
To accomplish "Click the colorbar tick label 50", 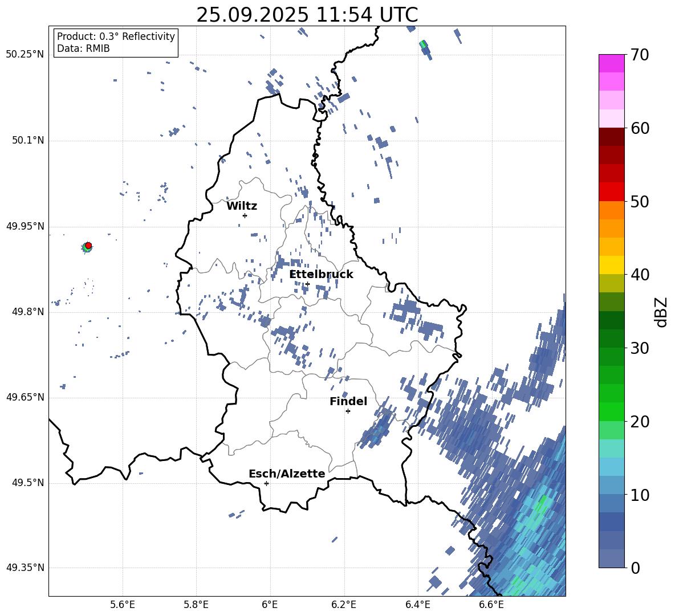I will [640, 202].
